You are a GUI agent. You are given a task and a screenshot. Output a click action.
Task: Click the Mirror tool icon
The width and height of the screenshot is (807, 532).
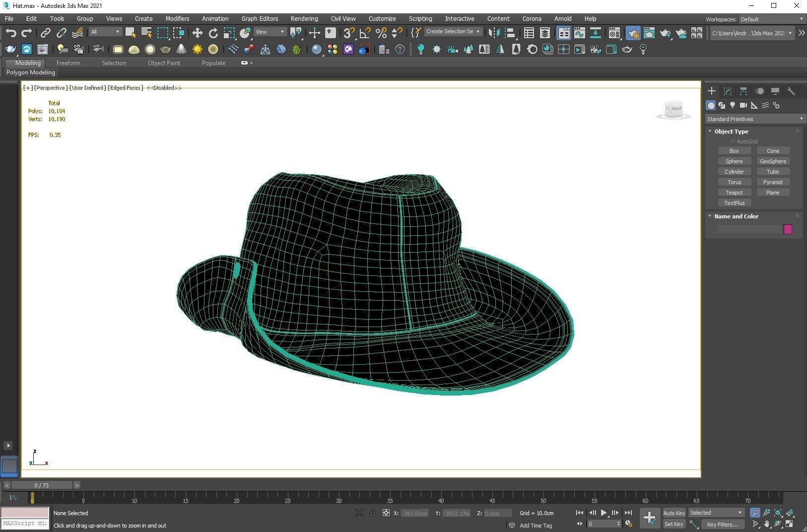tap(494, 33)
